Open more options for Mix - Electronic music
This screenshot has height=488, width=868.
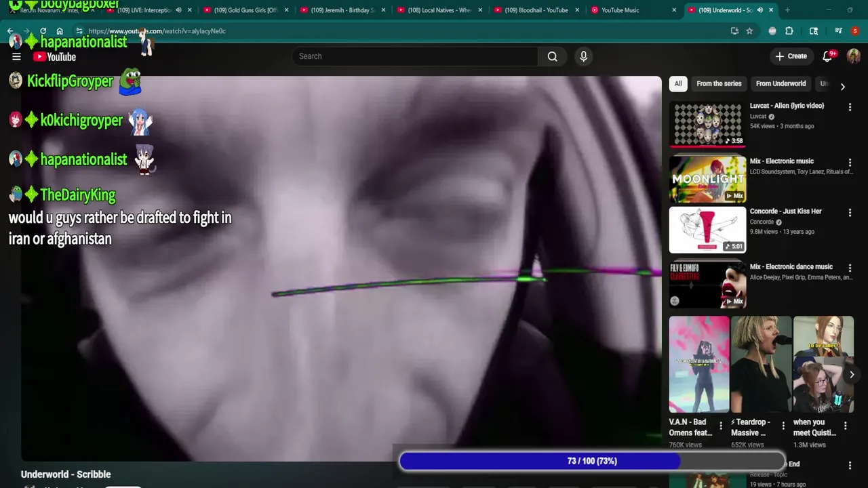click(x=850, y=163)
